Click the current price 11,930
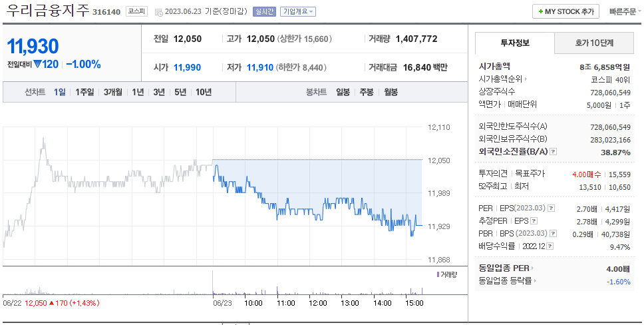Screen dimensions: 644x325 point(33,46)
